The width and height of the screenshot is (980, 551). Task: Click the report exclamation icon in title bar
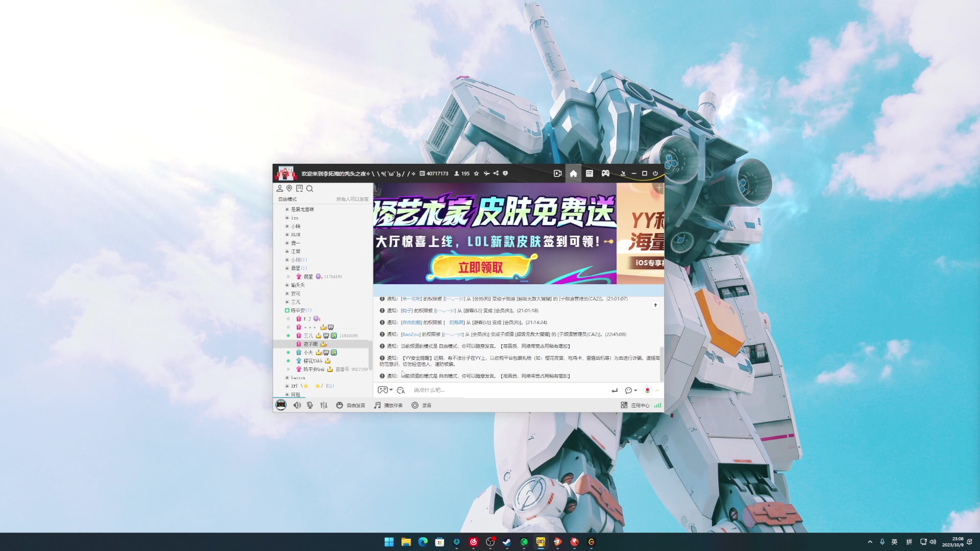[505, 173]
